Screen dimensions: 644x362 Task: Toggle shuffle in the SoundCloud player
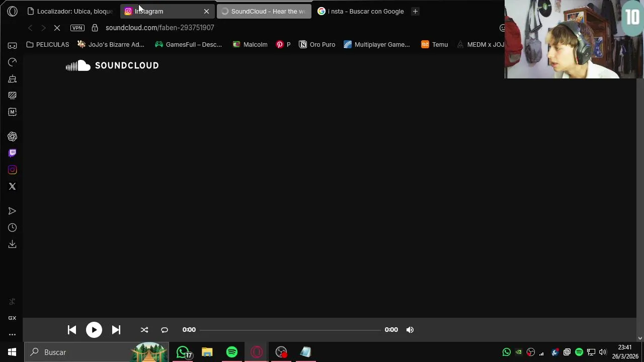(144, 330)
